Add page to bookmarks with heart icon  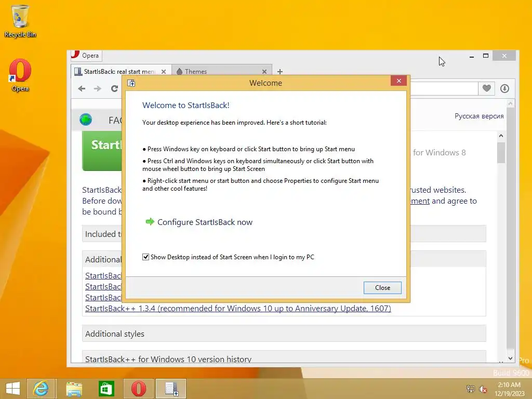point(486,88)
